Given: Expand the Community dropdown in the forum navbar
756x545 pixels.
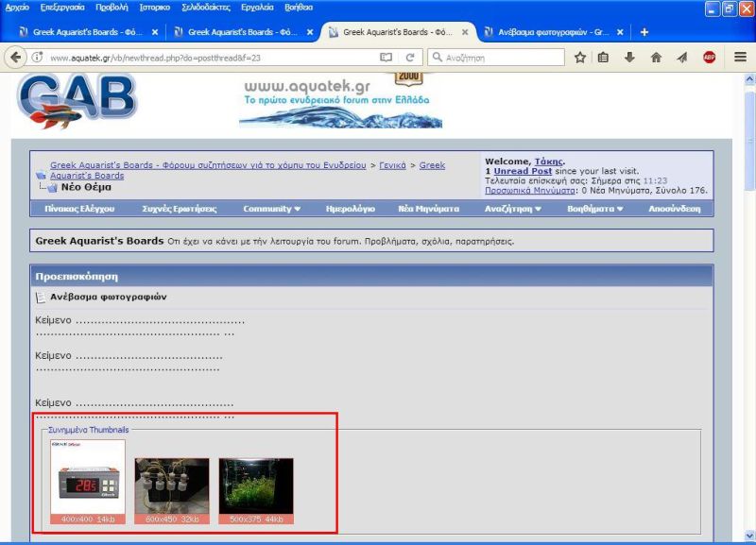Looking at the screenshot, I should (271, 208).
